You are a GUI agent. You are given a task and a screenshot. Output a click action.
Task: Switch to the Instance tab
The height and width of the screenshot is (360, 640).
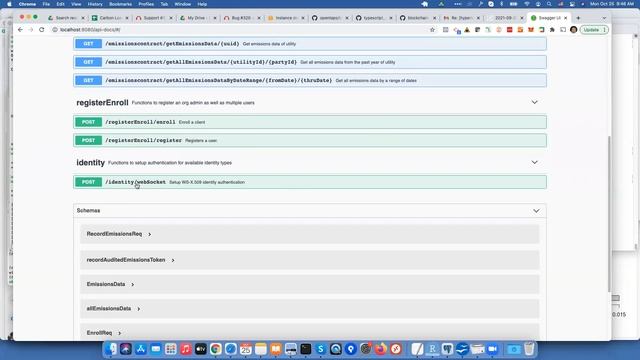click(286, 18)
